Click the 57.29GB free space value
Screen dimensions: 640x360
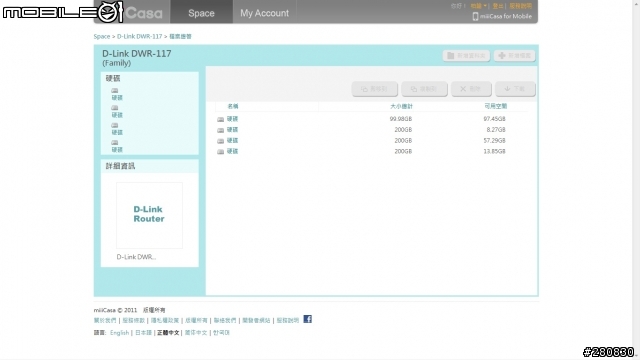coord(494,140)
